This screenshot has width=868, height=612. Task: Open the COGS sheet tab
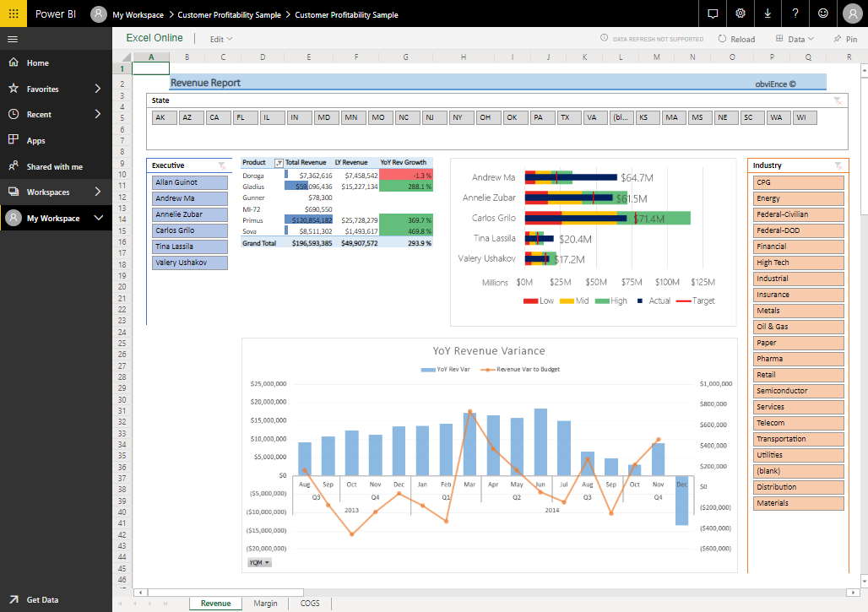(x=309, y=604)
